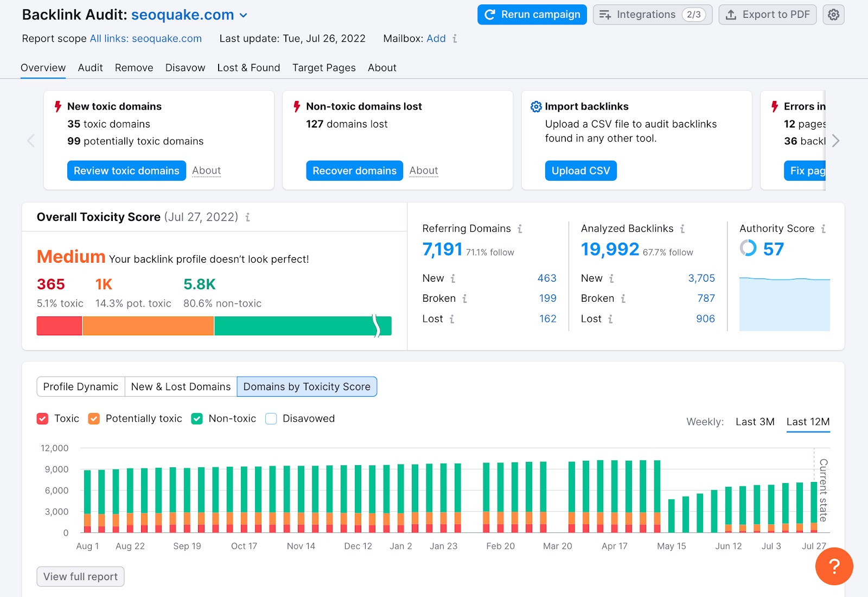Click the right carousel arrow to show more cards

point(836,141)
